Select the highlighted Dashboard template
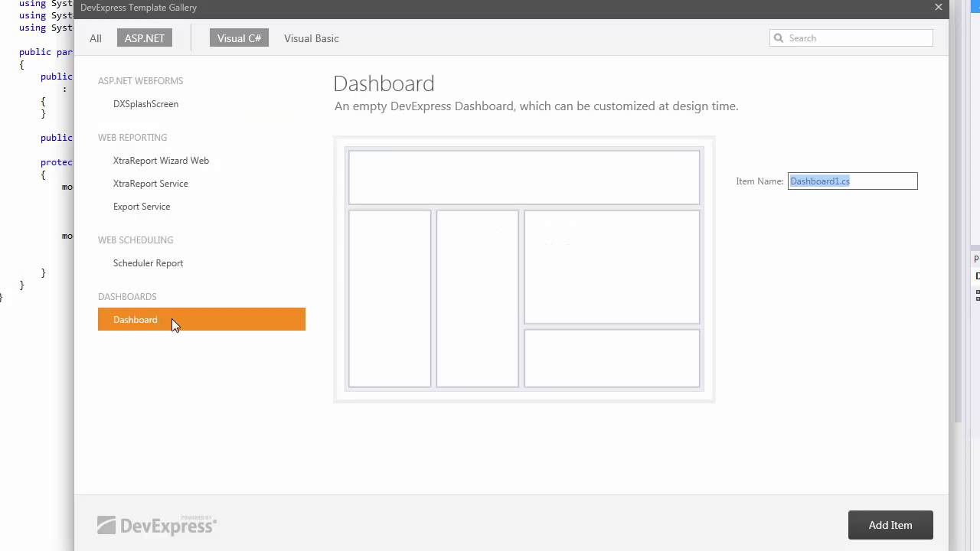This screenshot has width=980, height=551. [x=201, y=319]
